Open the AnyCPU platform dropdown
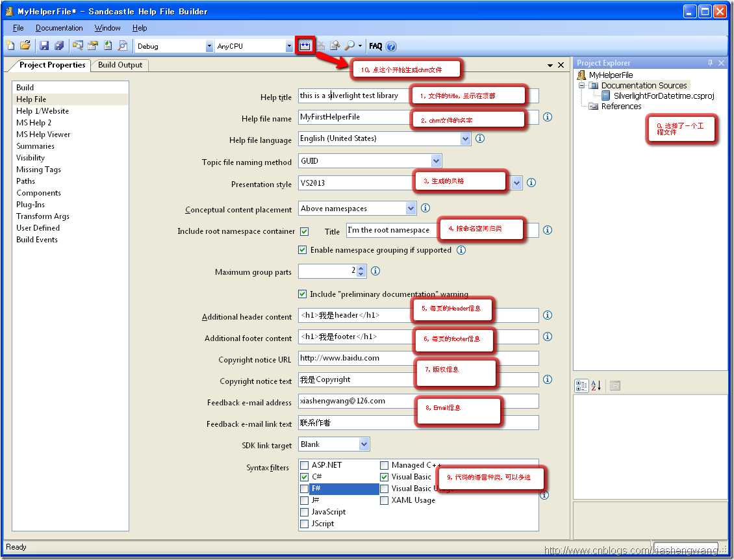Viewport: 734px width, 560px height. point(289,46)
